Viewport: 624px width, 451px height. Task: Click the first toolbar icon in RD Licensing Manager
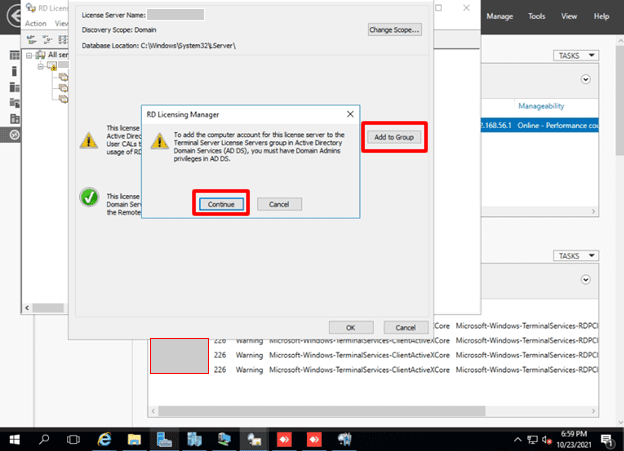[x=31, y=39]
